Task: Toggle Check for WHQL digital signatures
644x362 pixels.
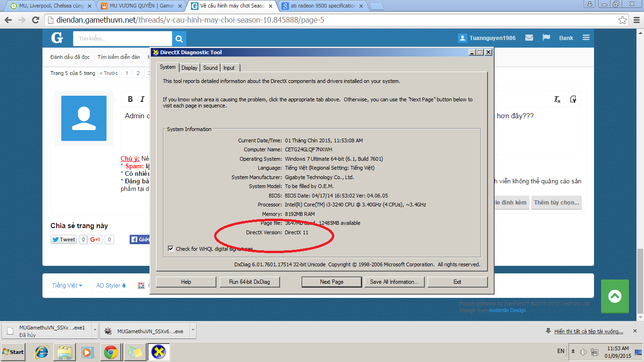Action: pyautogui.click(x=171, y=249)
